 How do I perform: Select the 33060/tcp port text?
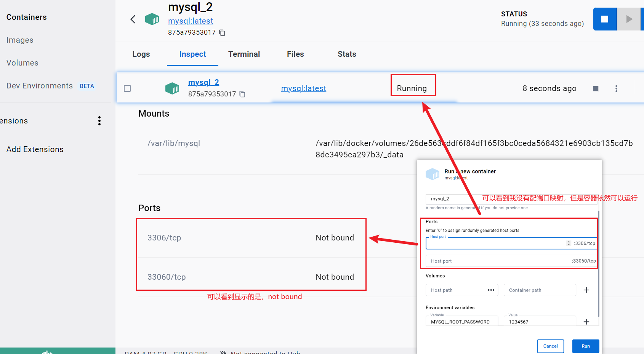click(167, 277)
